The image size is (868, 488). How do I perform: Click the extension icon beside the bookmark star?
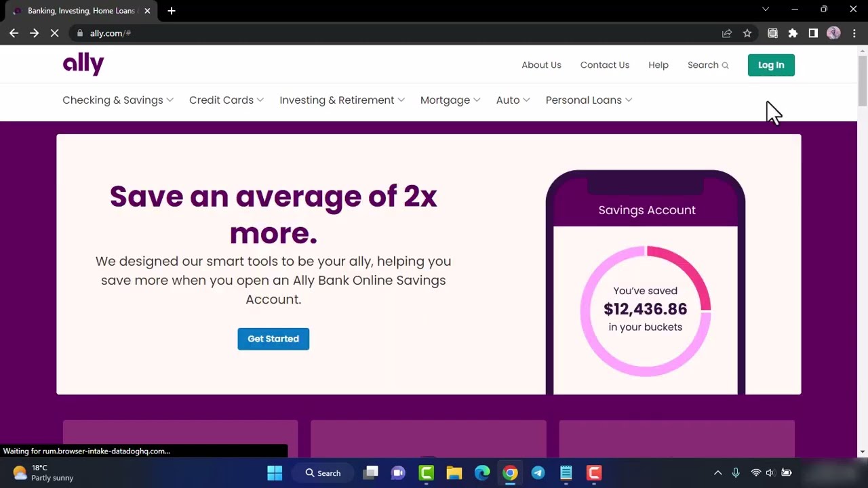772,33
